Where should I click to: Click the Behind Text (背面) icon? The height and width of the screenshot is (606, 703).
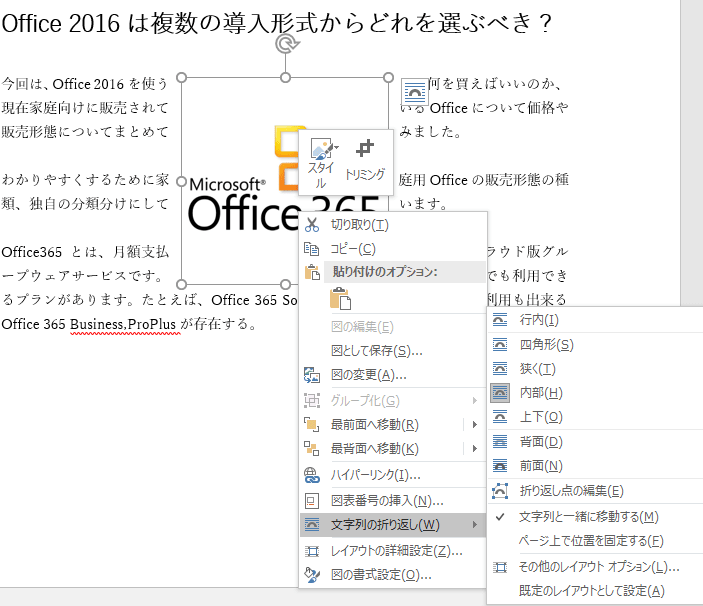(500, 442)
